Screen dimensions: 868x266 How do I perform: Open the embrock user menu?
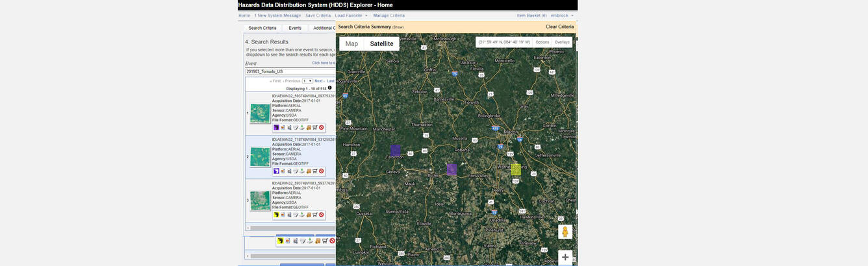coord(561,15)
